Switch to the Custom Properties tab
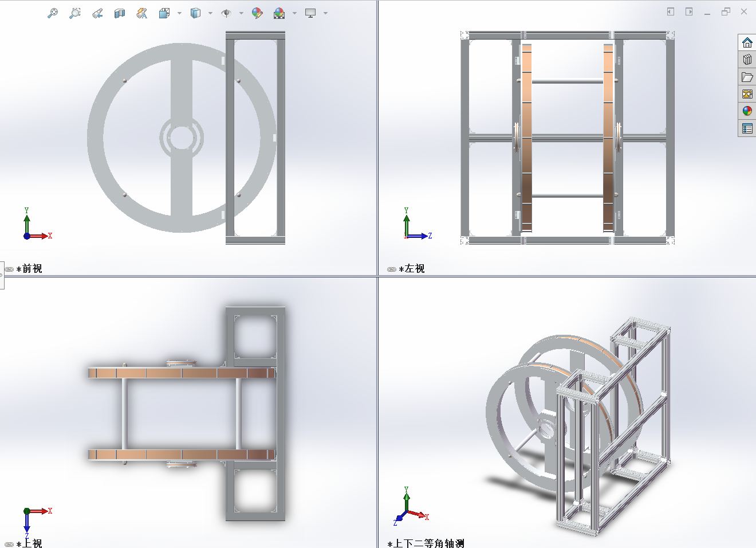The image size is (756, 548). (x=747, y=128)
